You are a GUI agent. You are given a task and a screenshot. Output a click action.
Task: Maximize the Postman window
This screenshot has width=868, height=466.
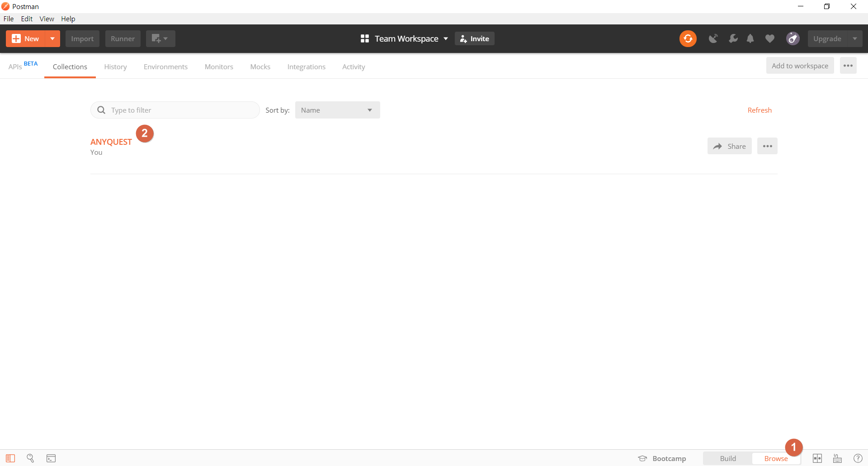(827, 6)
